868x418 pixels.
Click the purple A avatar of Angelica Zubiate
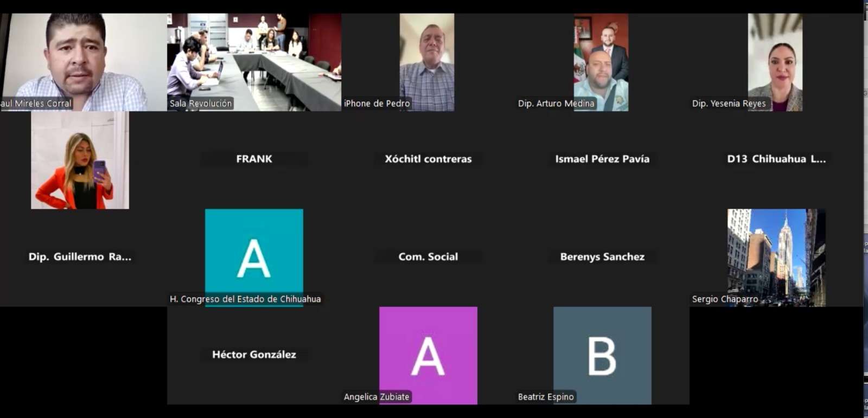(x=428, y=355)
